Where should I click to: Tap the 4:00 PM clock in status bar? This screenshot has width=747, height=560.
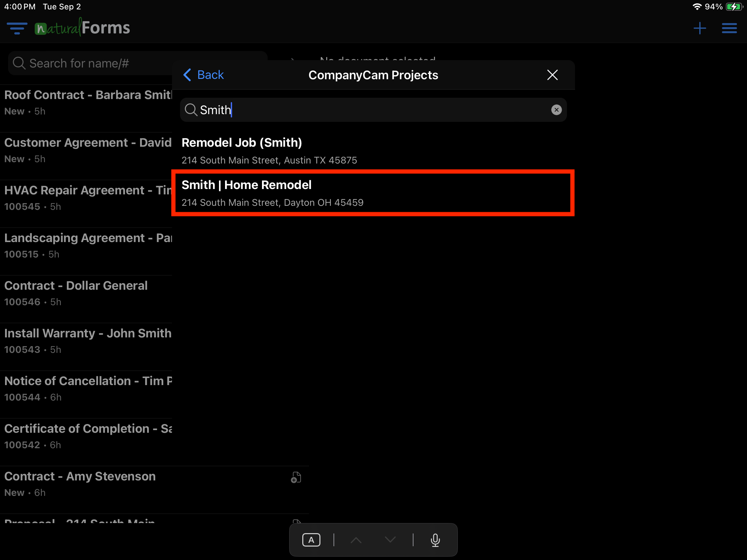[19, 7]
